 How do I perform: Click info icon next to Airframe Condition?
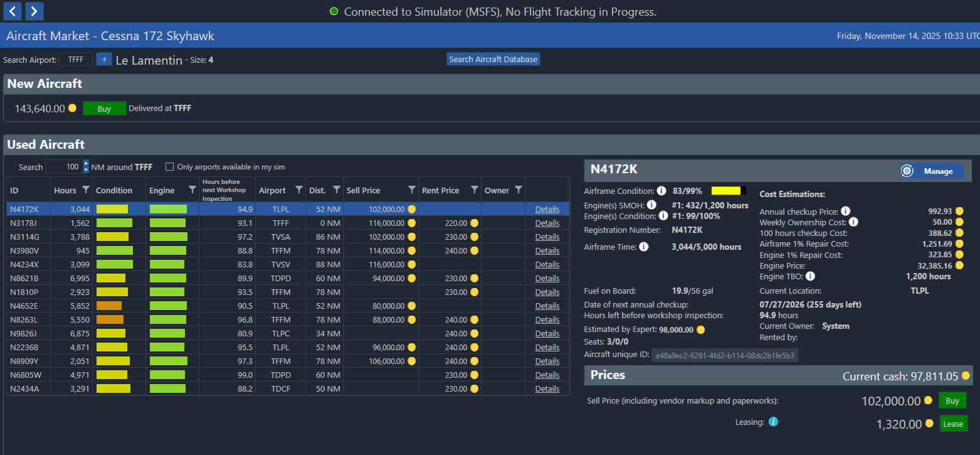(x=660, y=191)
